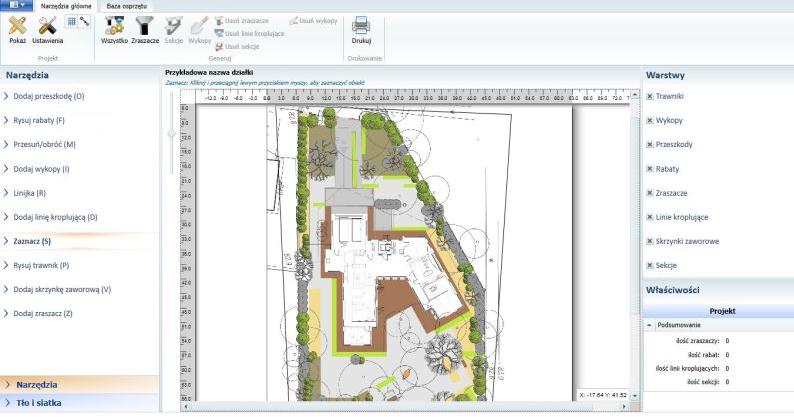The width and height of the screenshot is (794, 417).
Task: Click Usuń sekcje
Action: click(237, 46)
